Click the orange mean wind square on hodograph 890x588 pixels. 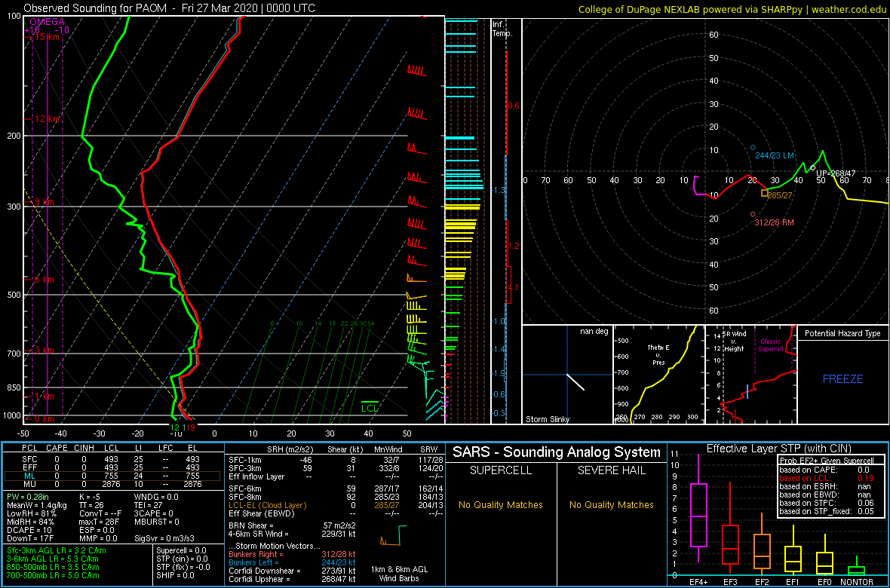tap(765, 193)
